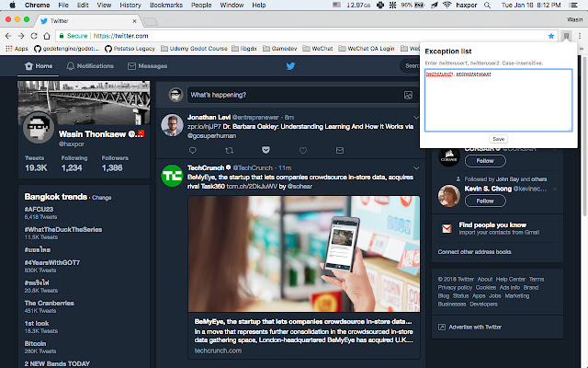This screenshot has width=588, height=368.
Task: Open the Help Center footer link
Action: coord(511,279)
